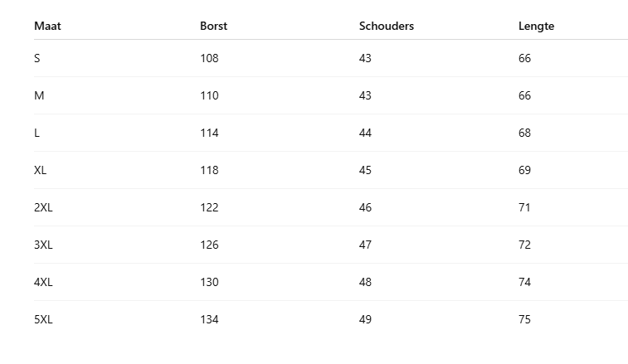Click the Lengte column header
This screenshot has width=628, height=364.
536,26
